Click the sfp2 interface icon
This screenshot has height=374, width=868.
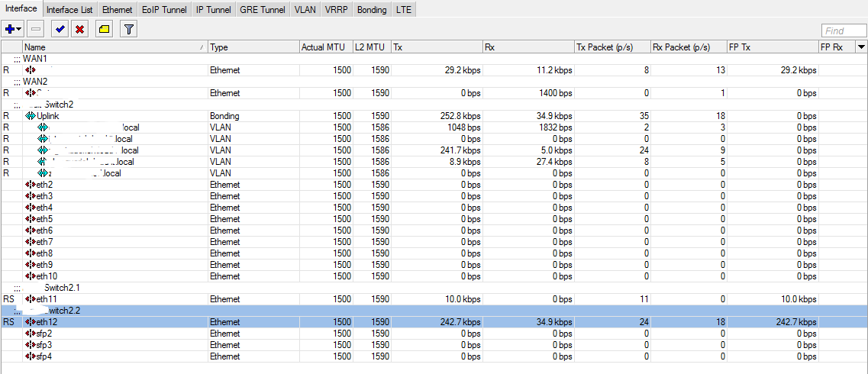point(31,334)
